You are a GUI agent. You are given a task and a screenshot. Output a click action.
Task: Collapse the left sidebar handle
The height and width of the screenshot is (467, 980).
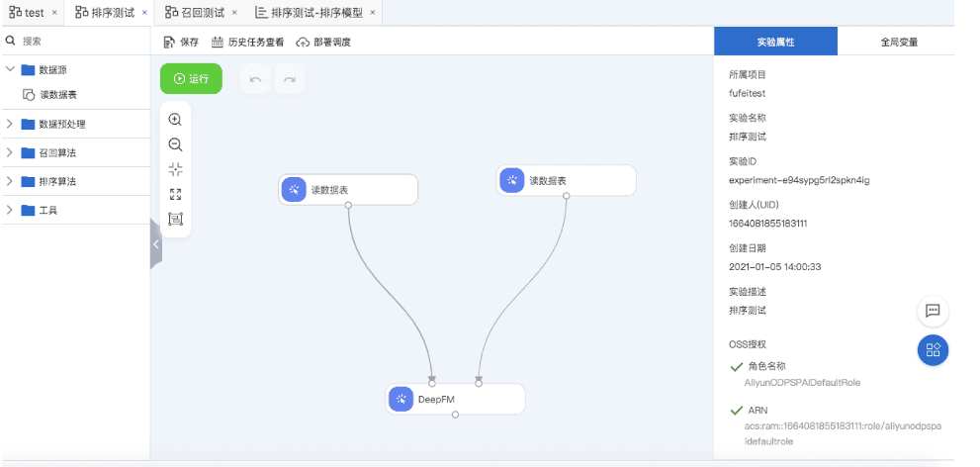156,244
